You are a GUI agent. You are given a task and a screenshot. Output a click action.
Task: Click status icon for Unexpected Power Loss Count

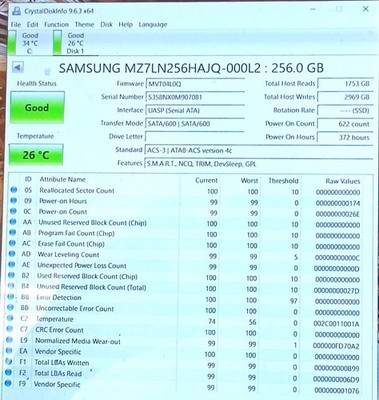click(x=12, y=265)
